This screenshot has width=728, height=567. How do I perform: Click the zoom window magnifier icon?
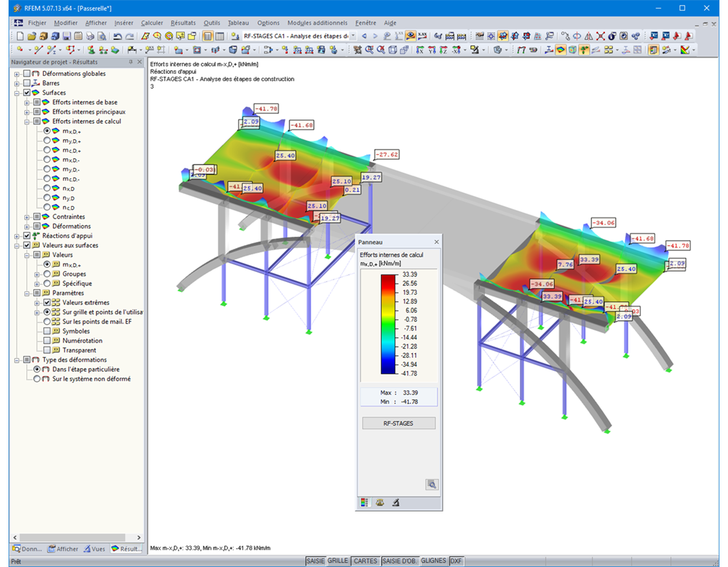pyautogui.click(x=369, y=50)
